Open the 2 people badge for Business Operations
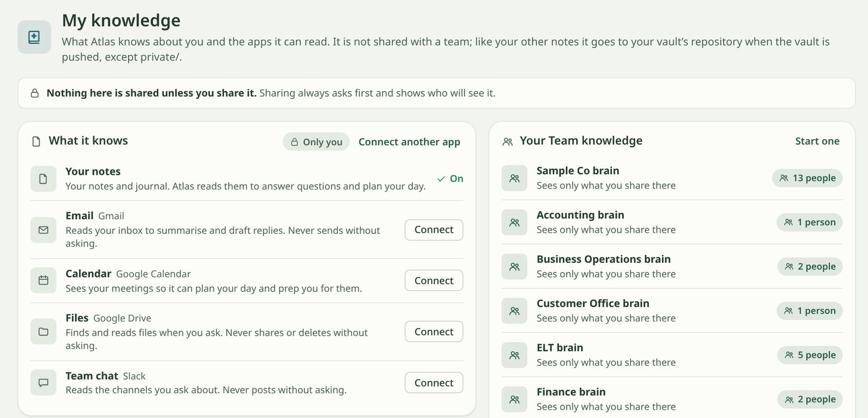The width and height of the screenshot is (868, 418). (x=810, y=267)
